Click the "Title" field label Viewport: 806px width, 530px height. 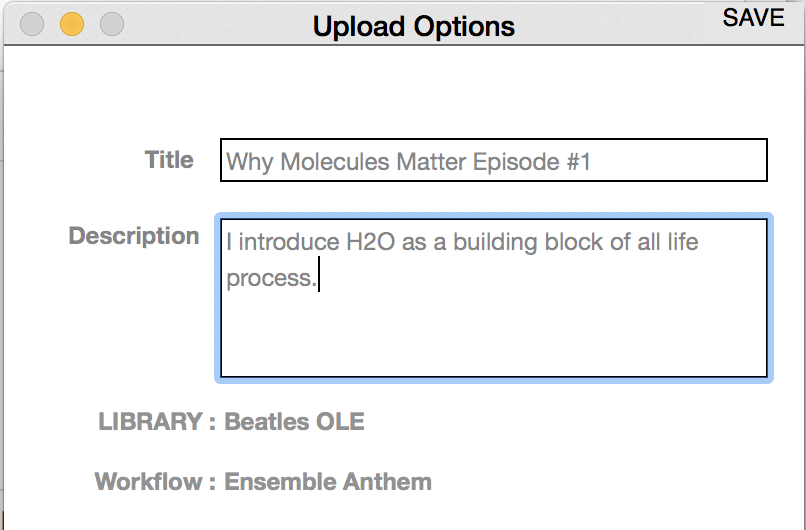(169, 159)
